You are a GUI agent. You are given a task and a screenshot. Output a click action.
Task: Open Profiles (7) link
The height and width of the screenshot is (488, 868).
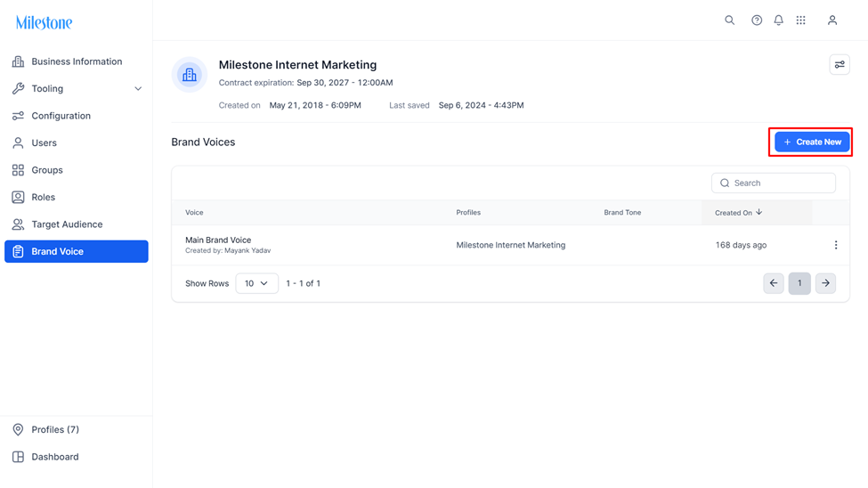tap(77, 429)
